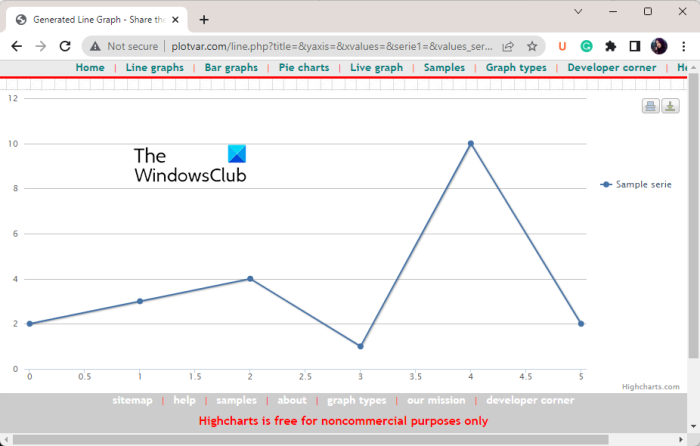Open the profile avatar menu
The width and height of the screenshot is (700, 446).
(x=659, y=46)
